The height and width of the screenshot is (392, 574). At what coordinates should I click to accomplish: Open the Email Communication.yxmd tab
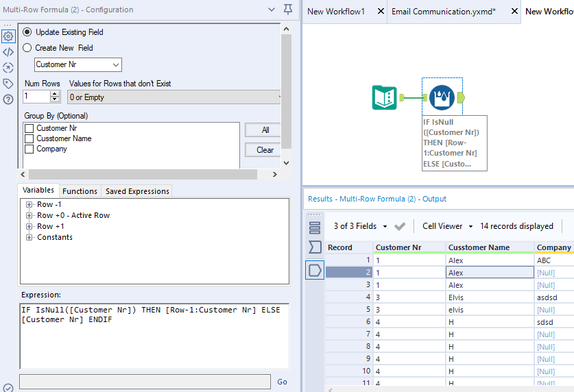pos(443,12)
